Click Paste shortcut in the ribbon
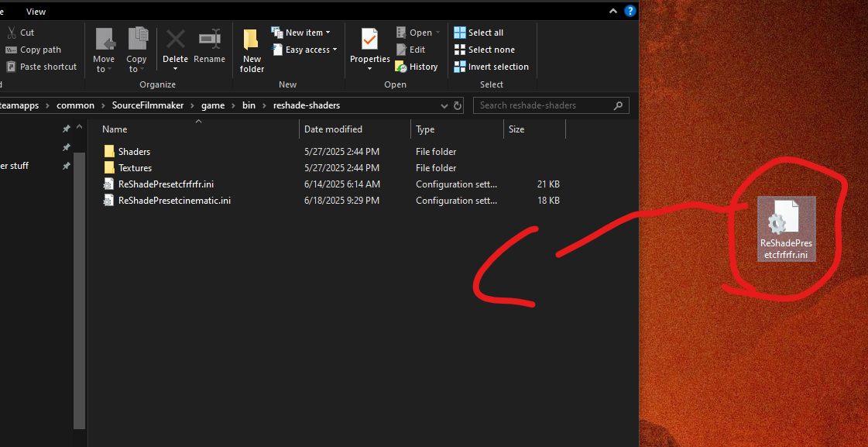This screenshot has height=447, width=868. 41,67
